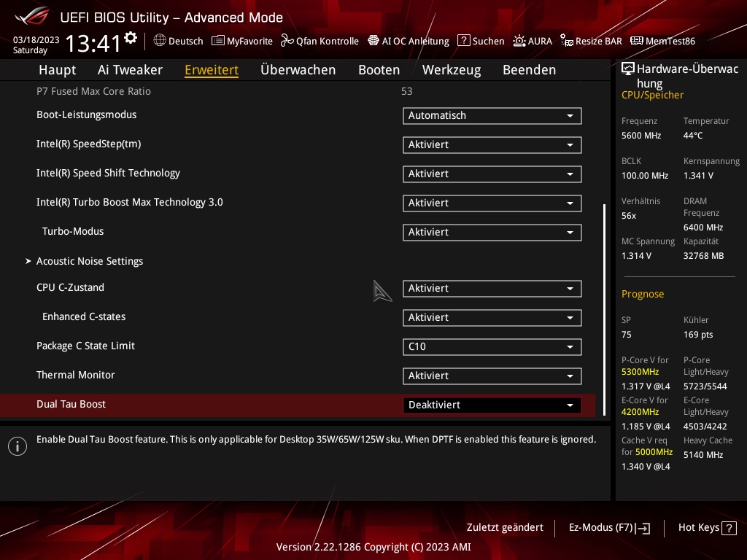Click Enhanced C-states label
The image size is (747, 560).
(x=84, y=316)
